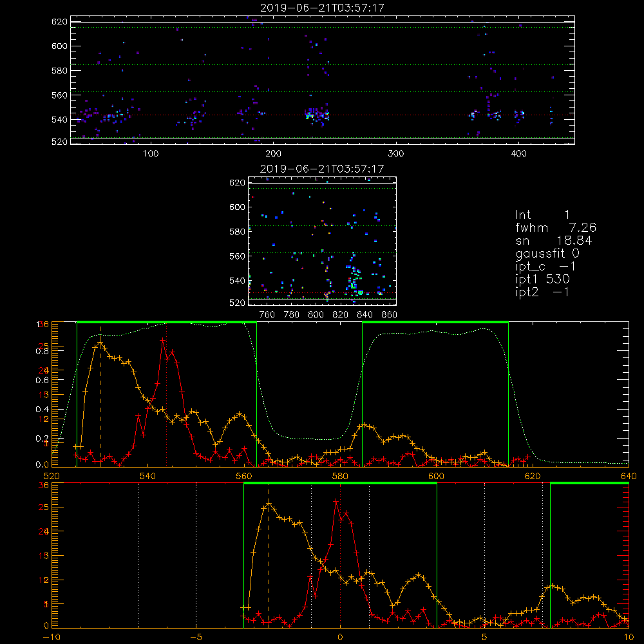The height and width of the screenshot is (644, 644).
Task: Click the 860 x-axis tick label
Action: (390, 315)
